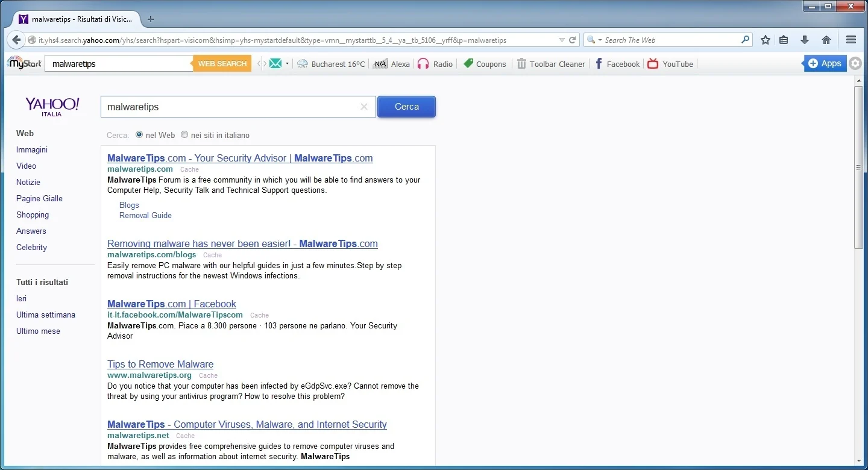Select the "nel Web" radio option

pos(139,135)
